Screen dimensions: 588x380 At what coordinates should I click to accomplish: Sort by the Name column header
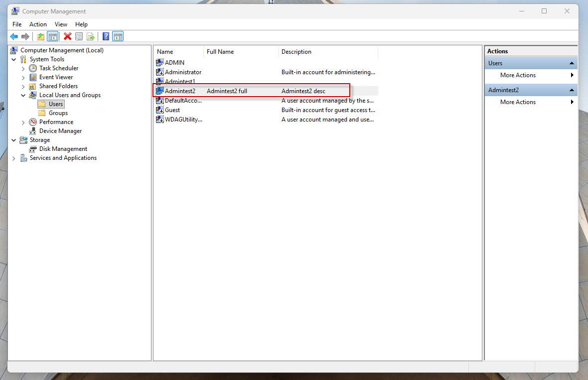pos(178,52)
